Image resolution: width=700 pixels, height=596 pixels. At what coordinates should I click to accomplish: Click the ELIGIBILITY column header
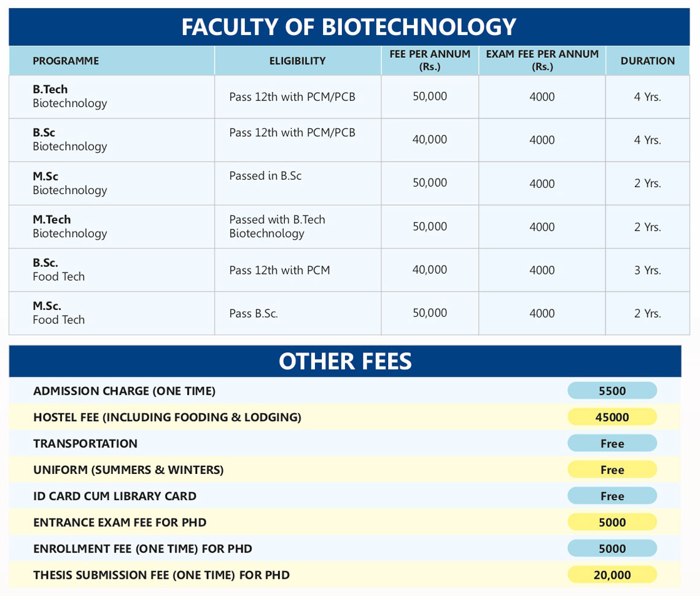[297, 61]
